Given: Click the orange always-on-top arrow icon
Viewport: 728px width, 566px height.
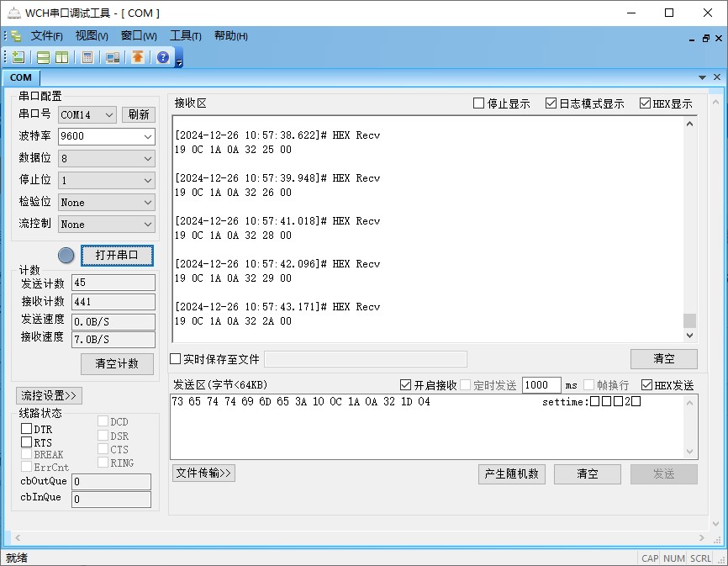Looking at the screenshot, I should 137,57.
